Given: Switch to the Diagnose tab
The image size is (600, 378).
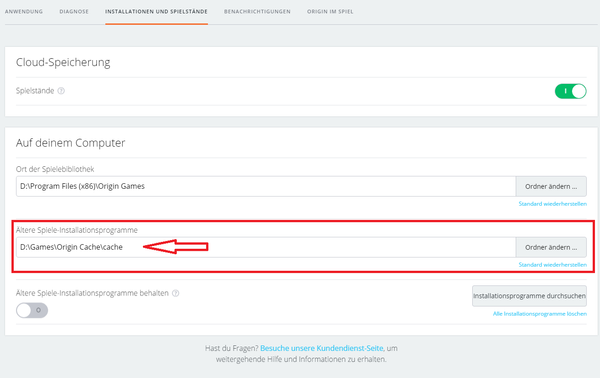Looking at the screenshot, I should click(74, 11).
